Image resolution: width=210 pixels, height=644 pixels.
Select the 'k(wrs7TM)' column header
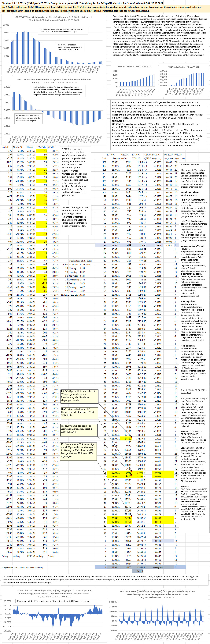click(x=179, y=158)
